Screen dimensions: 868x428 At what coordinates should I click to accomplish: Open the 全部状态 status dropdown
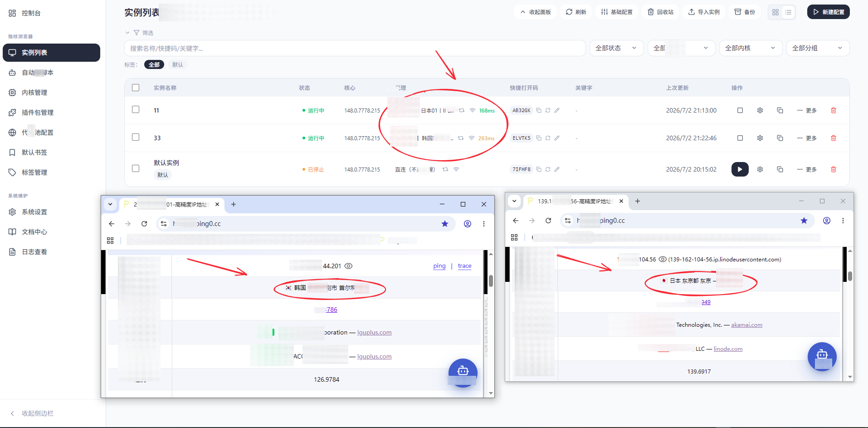click(616, 48)
